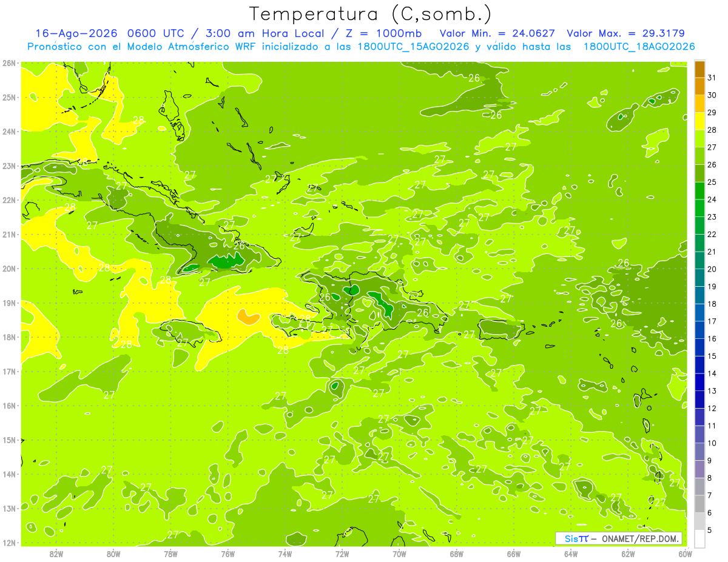
Task: Select the '24N' latitude axis label
Action: [8, 132]
